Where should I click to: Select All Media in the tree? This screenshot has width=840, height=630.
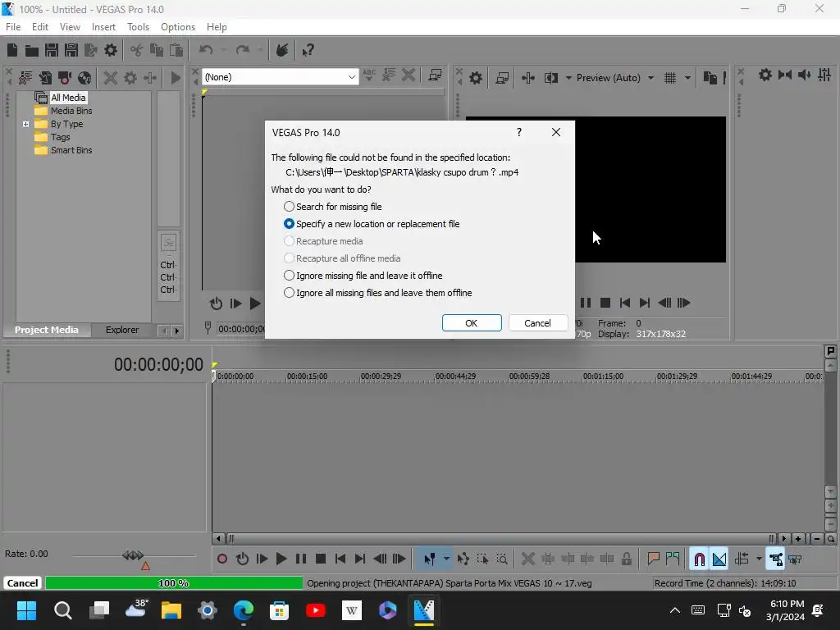click(x=68, y=98)
